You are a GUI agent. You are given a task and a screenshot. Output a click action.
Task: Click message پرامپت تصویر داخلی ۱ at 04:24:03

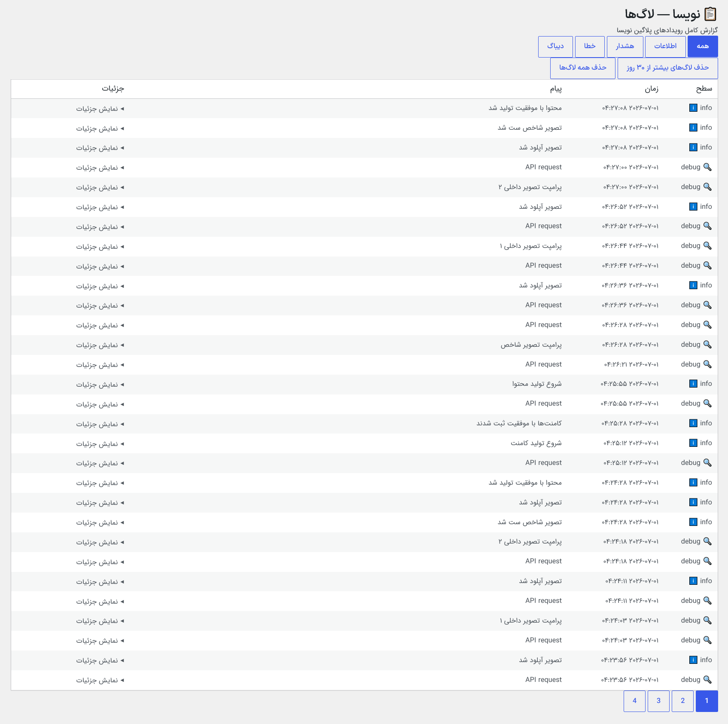click(530, 620)
